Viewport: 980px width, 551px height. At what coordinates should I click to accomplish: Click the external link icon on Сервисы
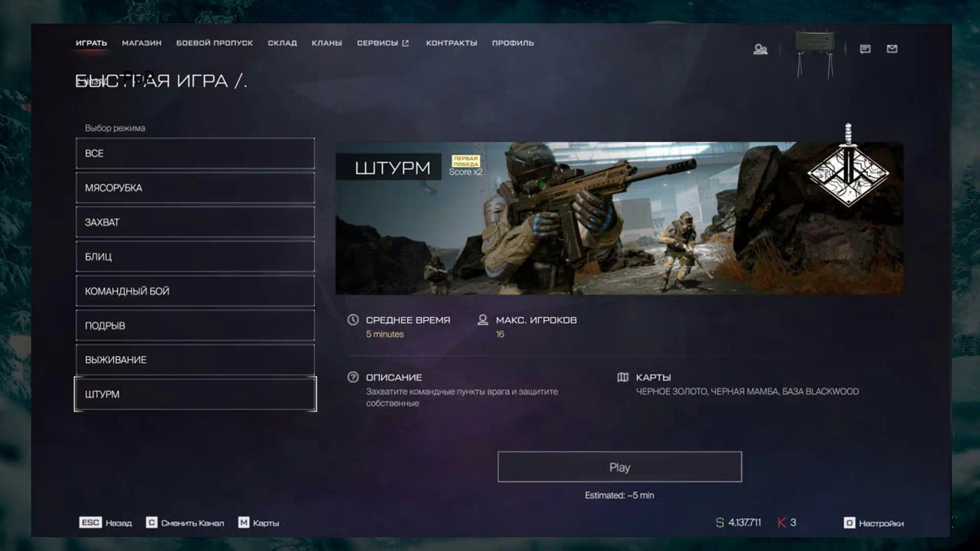406,43
